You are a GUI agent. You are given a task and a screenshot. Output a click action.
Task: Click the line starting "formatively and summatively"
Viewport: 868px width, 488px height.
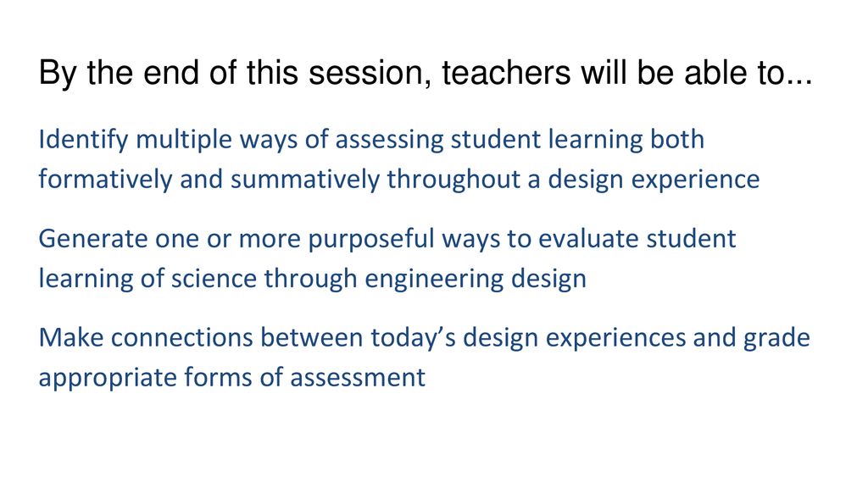click(x=399, y=180)
